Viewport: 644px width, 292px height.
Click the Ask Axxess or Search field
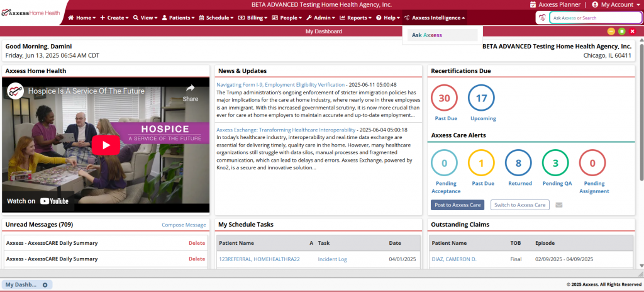click(596, 18)
